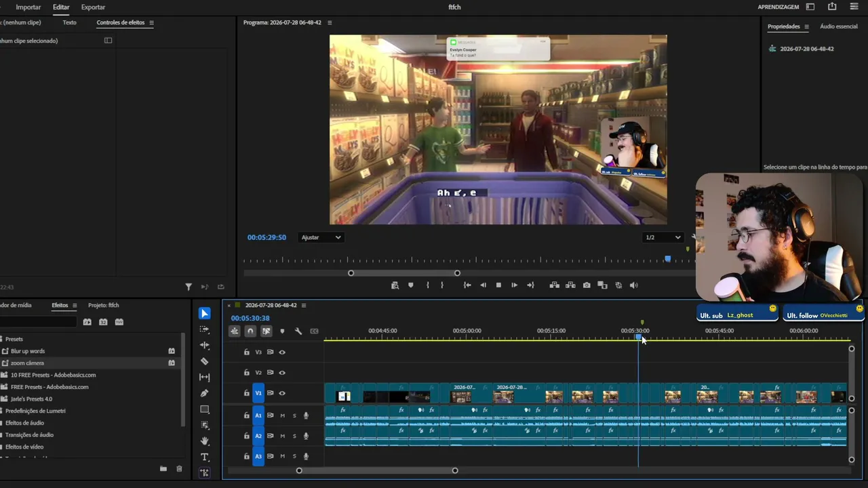Open the Controles de efeitos panel menu

tap(151, 22)
